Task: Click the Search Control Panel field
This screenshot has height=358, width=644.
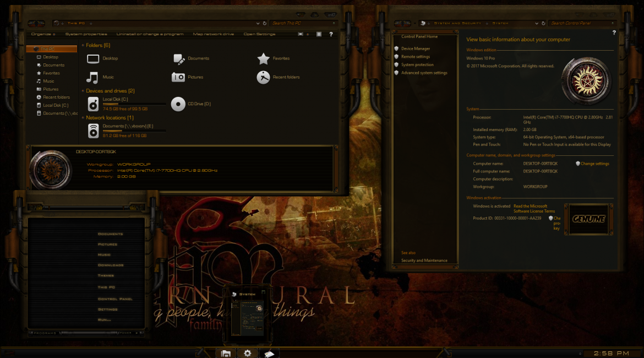Action: 582,24
